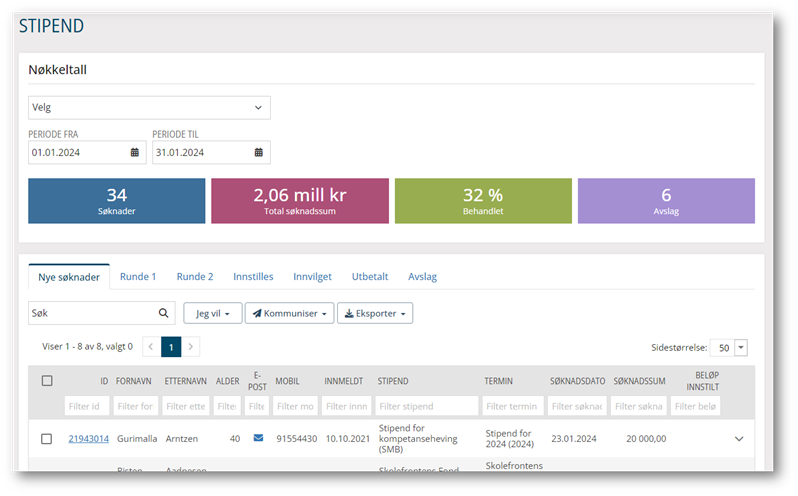Click the Søknadsdato filter field
Image resolution: width=798 pixels, height=496 pixels.
[577, 406]
